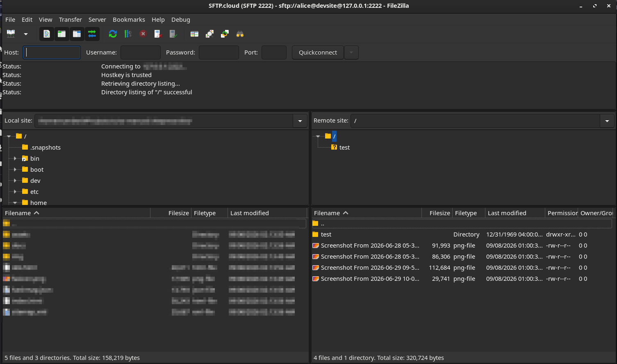The width and height of the screenshot is (617, 364).
Task: Click the unknown-folder icon beside test in remote tree
Action: coord(334,147)
